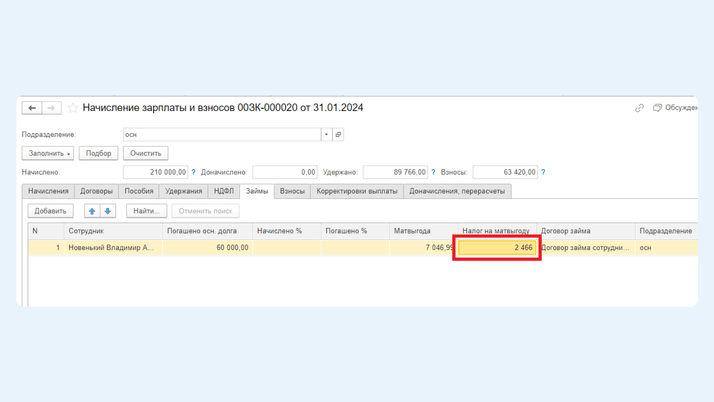Viewport: 714px width, 402px height.
Task: Click the Найти search button
Action: [146, 211]
